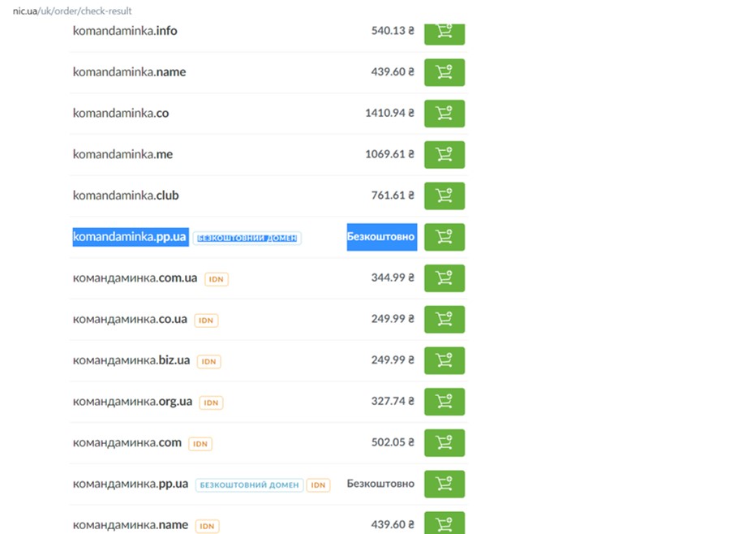Viewport: 756px width, 534px height.
Task: Add командаминка.biz.ua domain to cart
Action: (x=444, y=360)
